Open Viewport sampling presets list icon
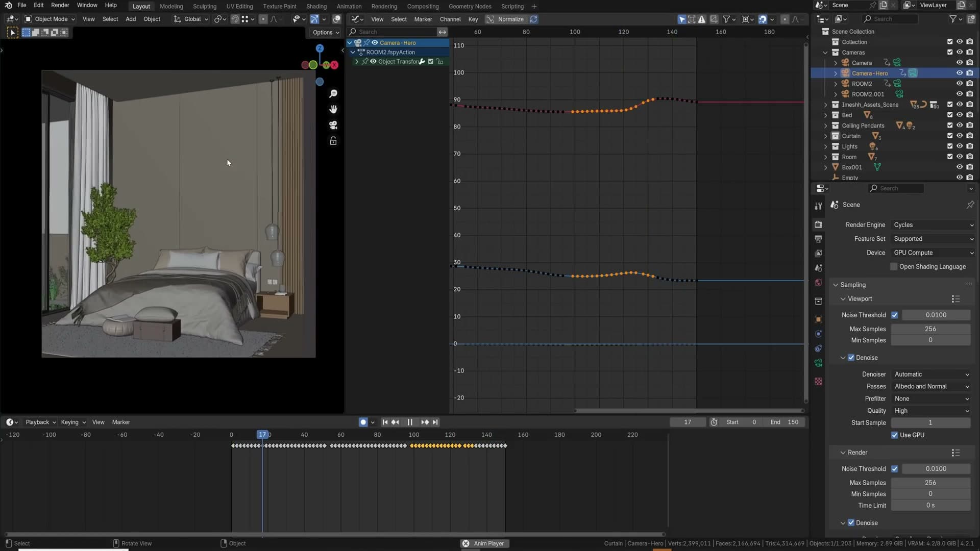Image resolution: width=980 pixels, height=551 pixels. point(955,299)
